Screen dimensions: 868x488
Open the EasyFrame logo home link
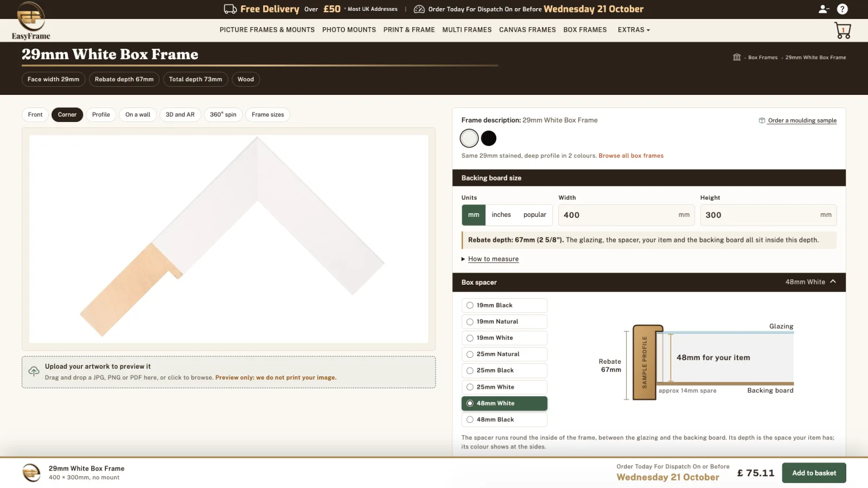pos(31,21)
